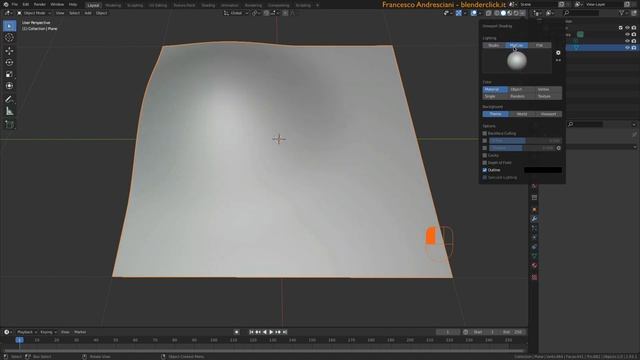This screenshot has width=640, height=360.
Task: Select the 3D Cursor tool
Action: 9,38
